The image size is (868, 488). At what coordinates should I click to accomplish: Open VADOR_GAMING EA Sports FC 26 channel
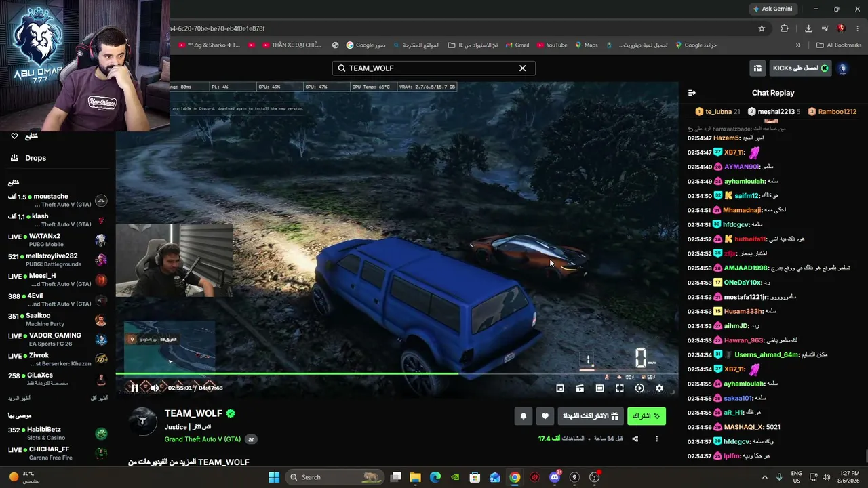pos(58,340)
